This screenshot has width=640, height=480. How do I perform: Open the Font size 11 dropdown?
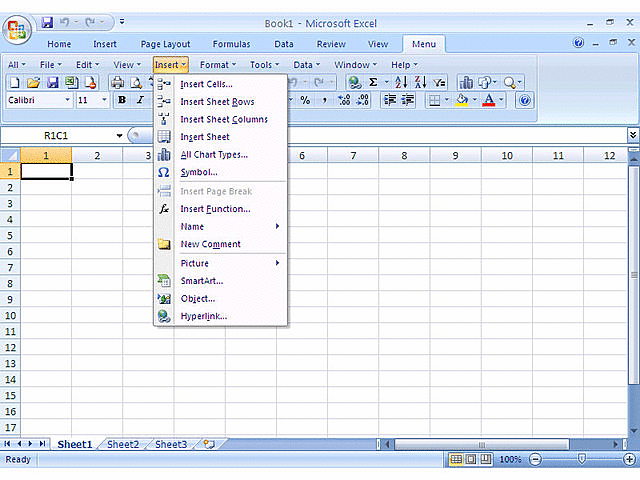(x=104, y=100)
